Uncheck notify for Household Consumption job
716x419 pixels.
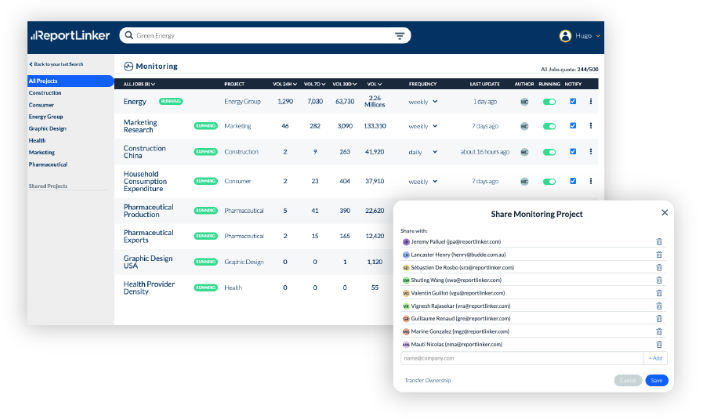pyautogui.click(x=573, y=181)
